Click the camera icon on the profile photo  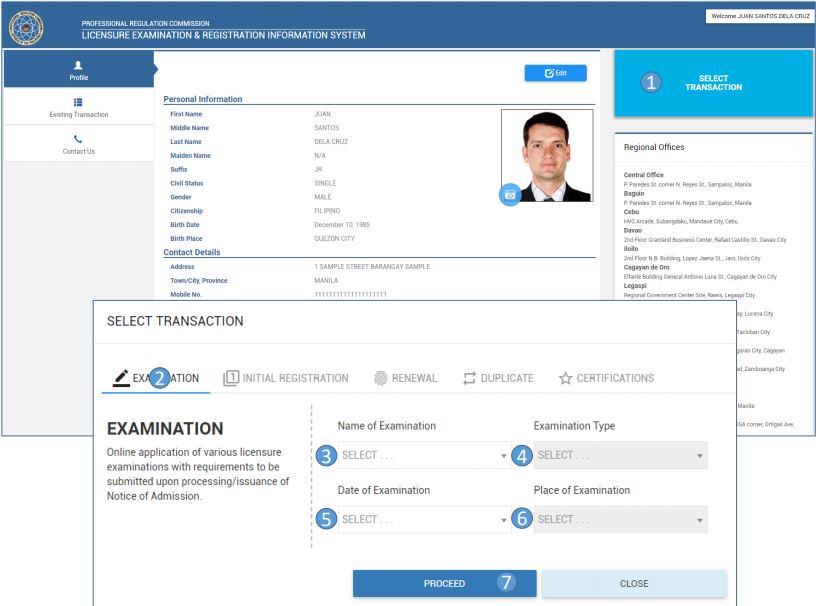tap(511, 195)
